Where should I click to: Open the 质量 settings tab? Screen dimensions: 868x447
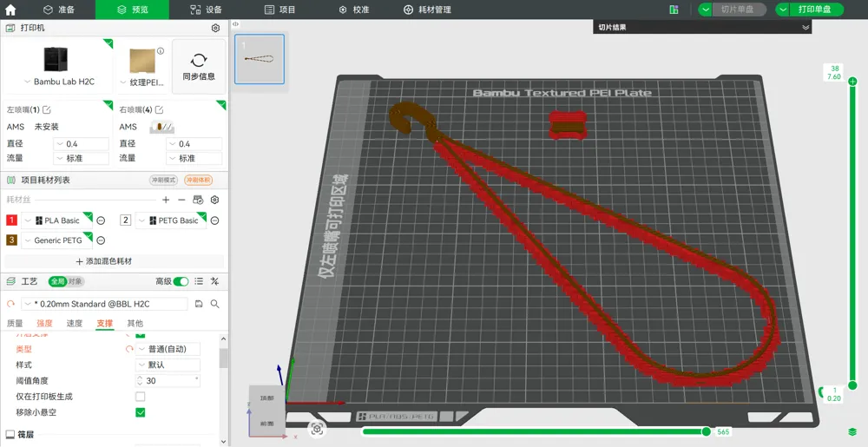click(15, 323)
